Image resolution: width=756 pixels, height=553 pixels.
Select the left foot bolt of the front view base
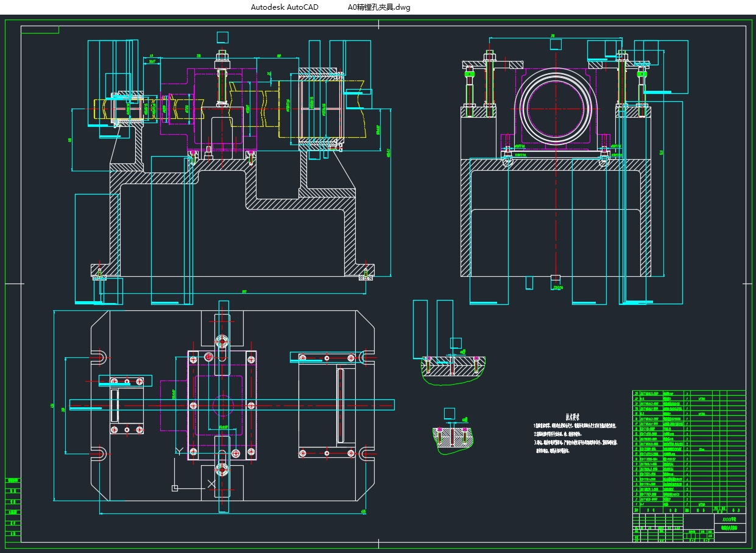pos(99,273)
